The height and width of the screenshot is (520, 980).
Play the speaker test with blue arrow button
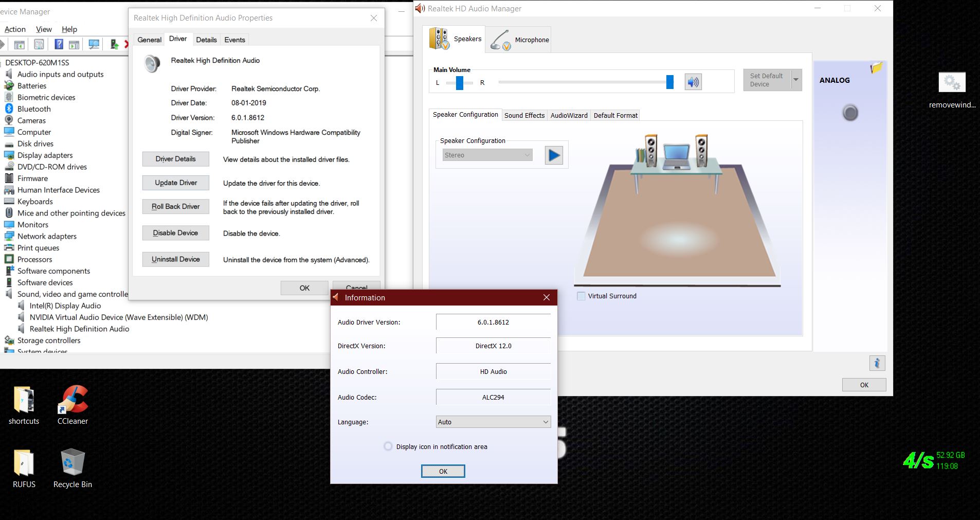pos(554,155)
